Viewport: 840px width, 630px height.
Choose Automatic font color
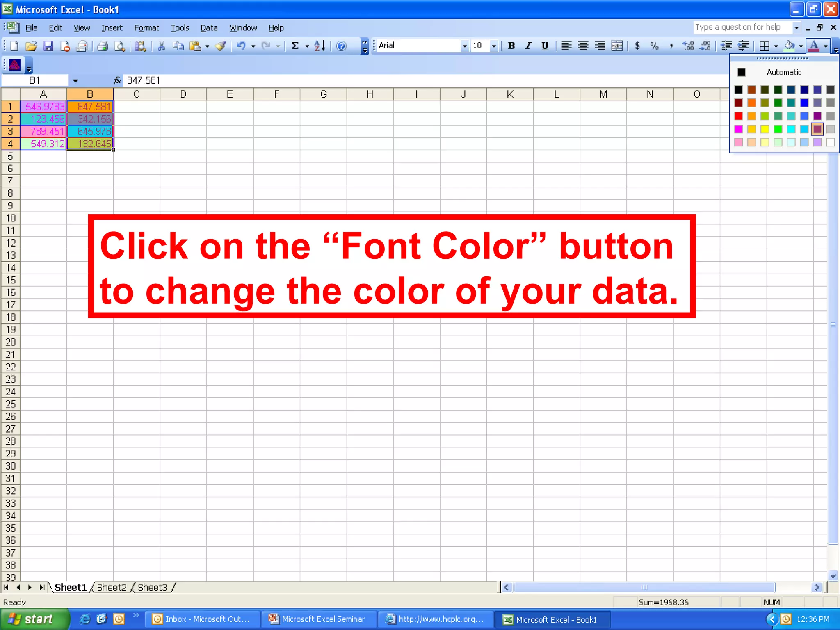tap(783, 72)
